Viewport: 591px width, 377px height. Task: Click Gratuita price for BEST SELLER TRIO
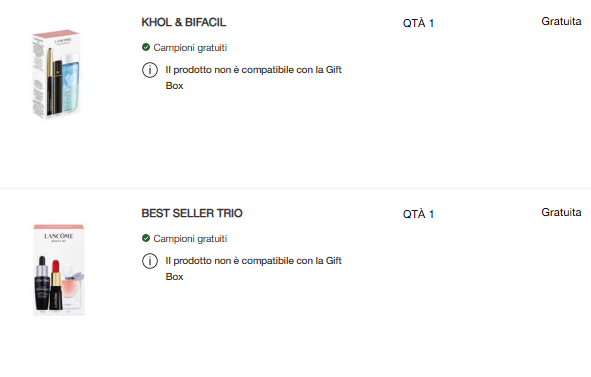561,212
